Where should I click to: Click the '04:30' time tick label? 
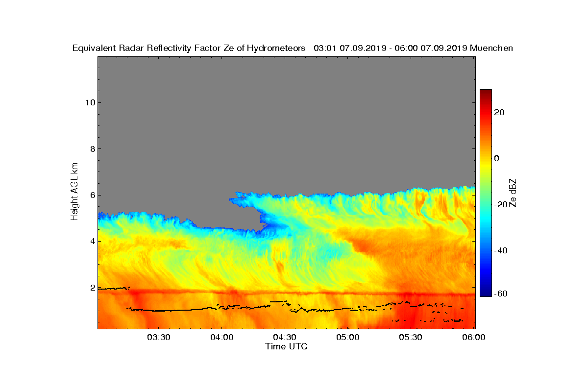(x=285, y=337)
